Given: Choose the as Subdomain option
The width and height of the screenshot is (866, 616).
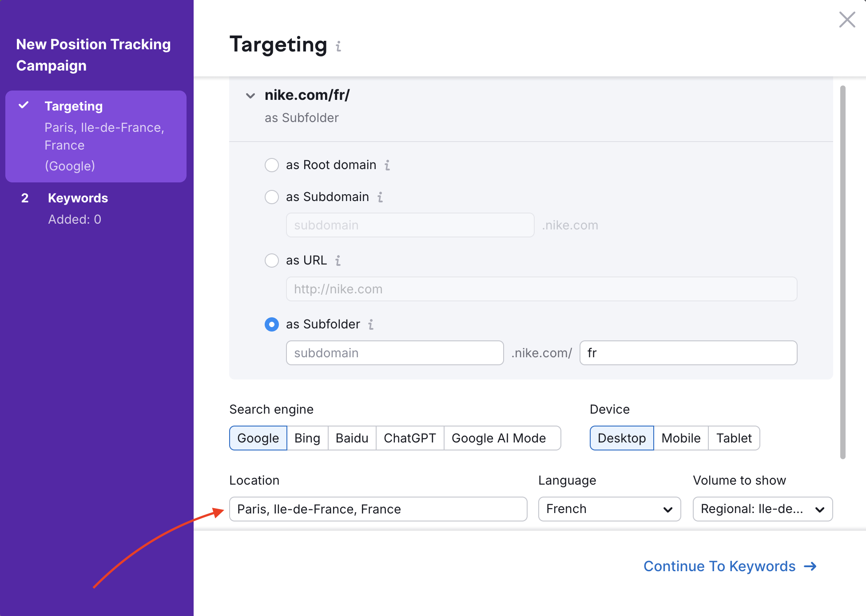Looking at the screenshot, I should [271, 197].
